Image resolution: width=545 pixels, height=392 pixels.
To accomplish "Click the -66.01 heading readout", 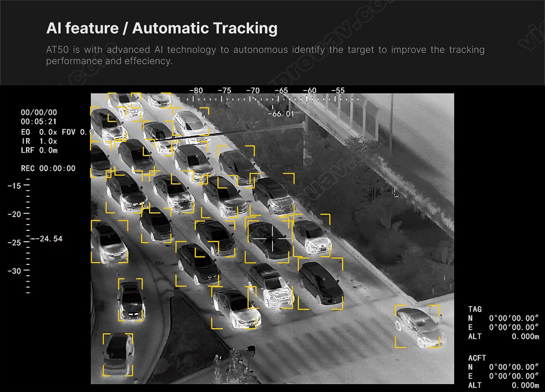I will (281, 114).
